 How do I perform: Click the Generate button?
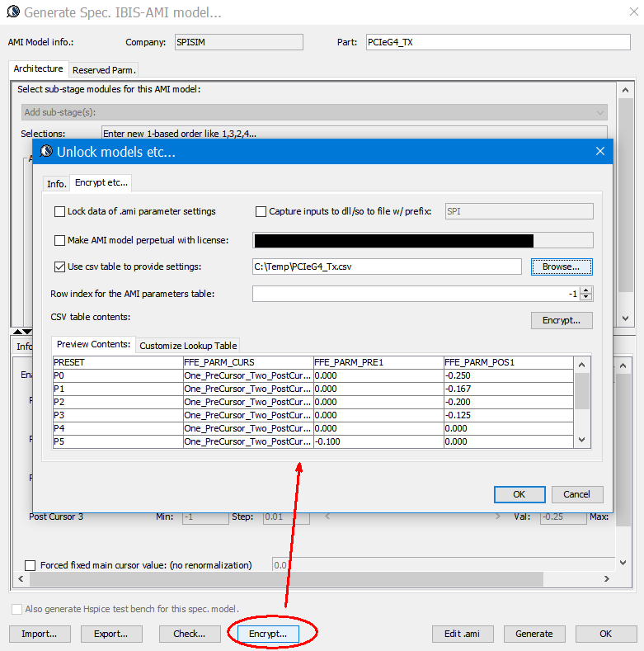[x=534, y=634]
